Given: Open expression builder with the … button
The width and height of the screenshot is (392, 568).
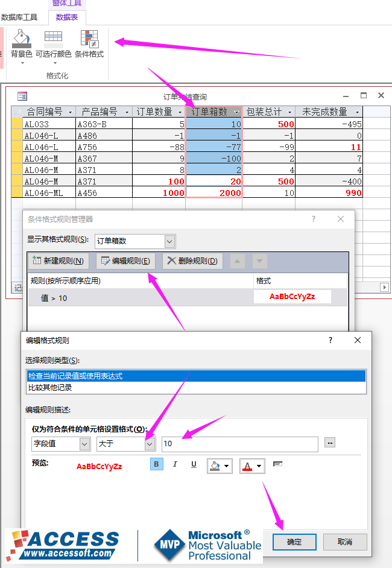Looking at the screenshot, I should pos(330,443).
